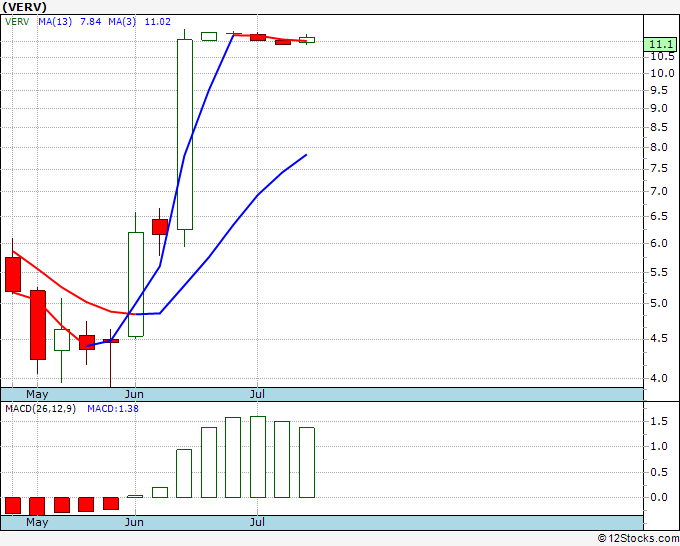Click the MACD histogram bar at Jul gridline
This screenshot has height=546, width=680.
point(258,457)
